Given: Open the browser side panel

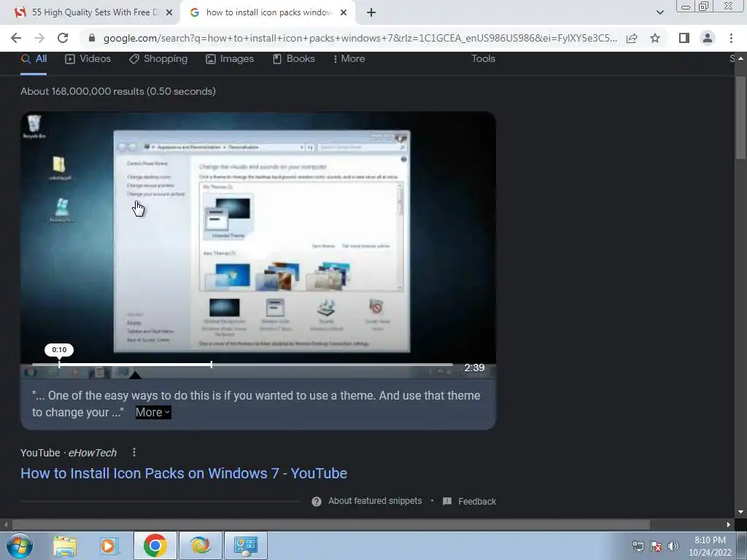Looking at the screenshot, I should click(x=684, y=38).
